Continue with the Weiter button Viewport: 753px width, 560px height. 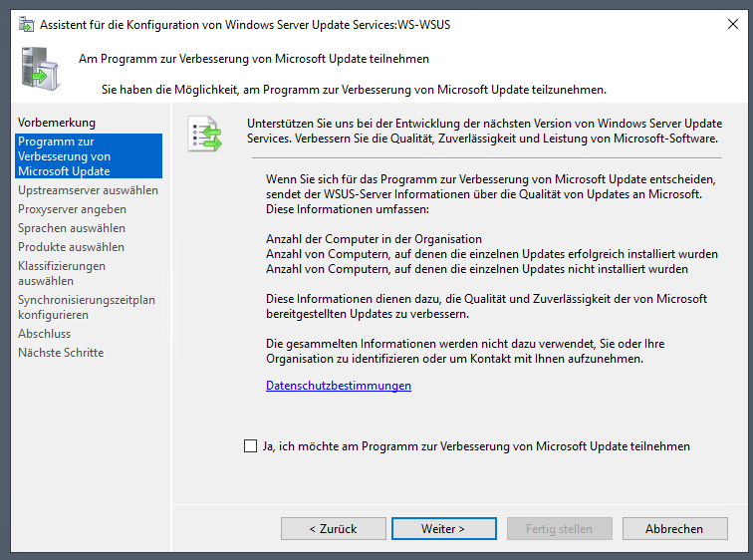pyautogui.click(x=444, y=529)
